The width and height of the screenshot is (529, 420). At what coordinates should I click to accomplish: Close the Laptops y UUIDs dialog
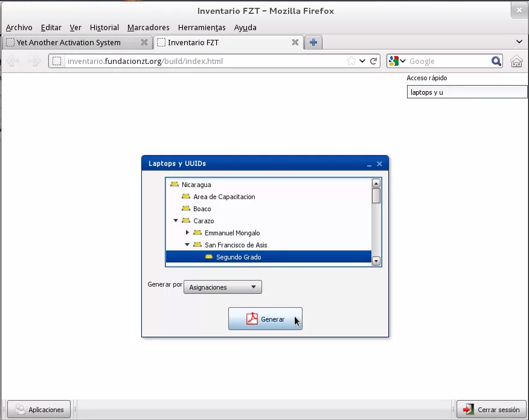click(x=379, y=164)
